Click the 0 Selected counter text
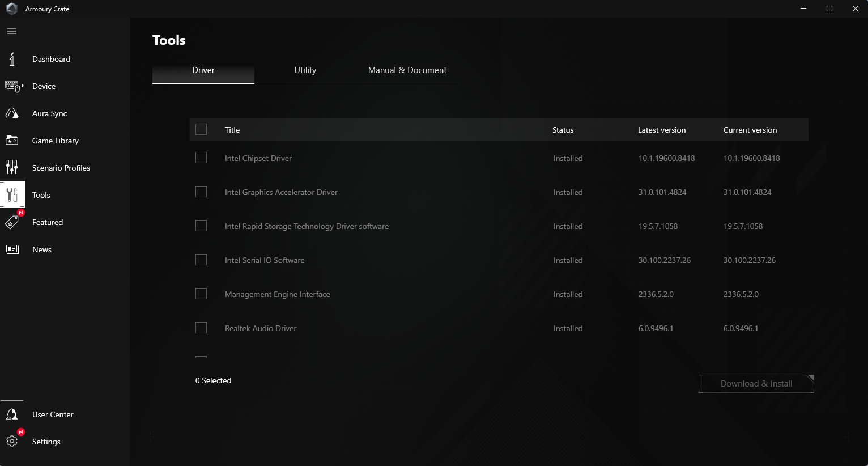Image resolution: width=868 pixels, height=466 pixels. coord(214,380)
